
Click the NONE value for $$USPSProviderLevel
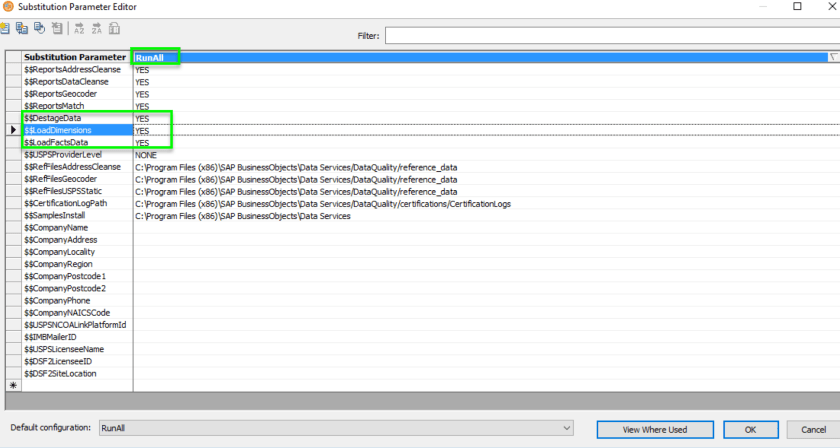[146, 155]
